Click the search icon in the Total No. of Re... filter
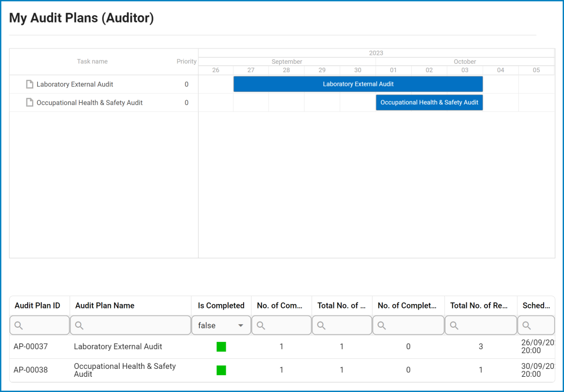 coord(456,325)
